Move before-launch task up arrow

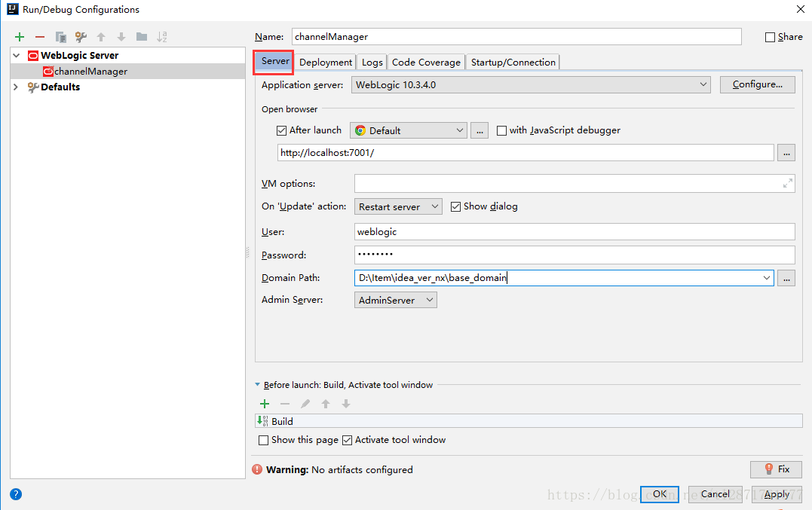[326, 404]
